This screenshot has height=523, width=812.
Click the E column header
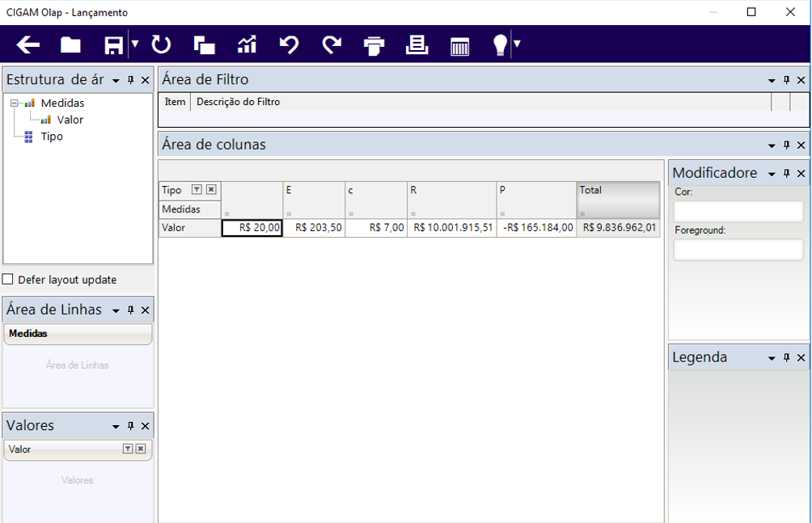pyautogui.click(x=314, y=200)
